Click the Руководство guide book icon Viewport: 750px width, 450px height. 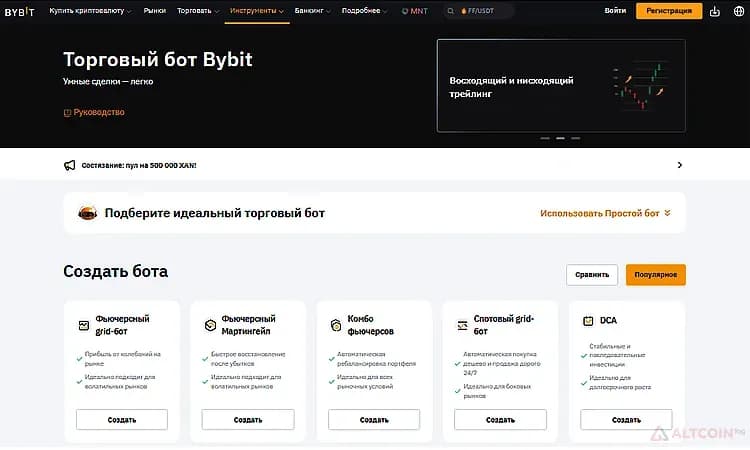click(x=67, y=112)
